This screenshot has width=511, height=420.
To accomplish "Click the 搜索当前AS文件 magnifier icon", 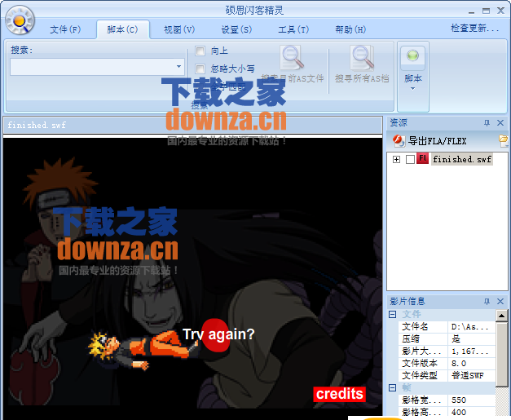I will coord(293,58).
